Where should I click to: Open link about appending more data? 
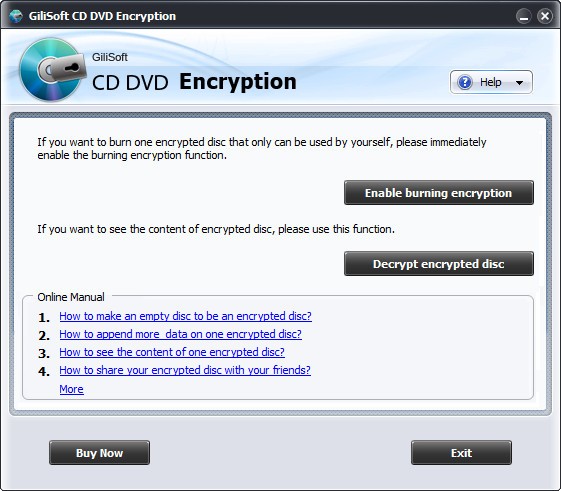pyautogui.click(x=180, y=334)
